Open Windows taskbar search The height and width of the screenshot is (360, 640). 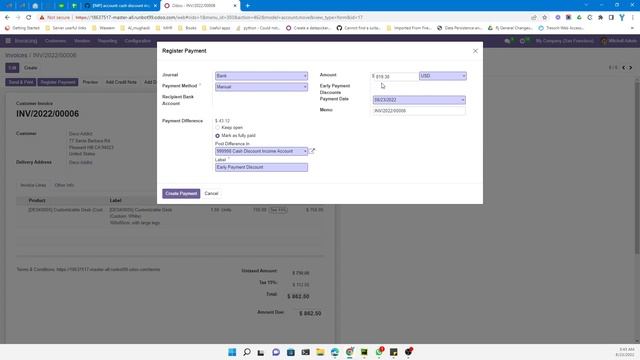click(247, 352)
